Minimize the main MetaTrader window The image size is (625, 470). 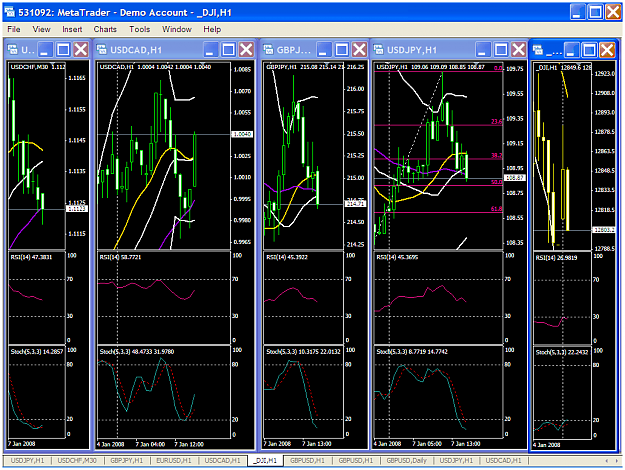[577, 12]
